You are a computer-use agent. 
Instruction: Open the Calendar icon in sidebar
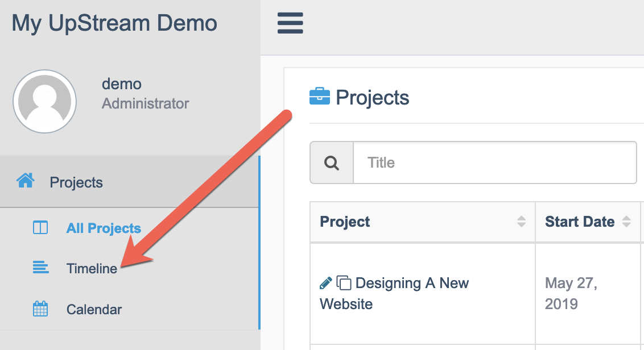point(40,309)
